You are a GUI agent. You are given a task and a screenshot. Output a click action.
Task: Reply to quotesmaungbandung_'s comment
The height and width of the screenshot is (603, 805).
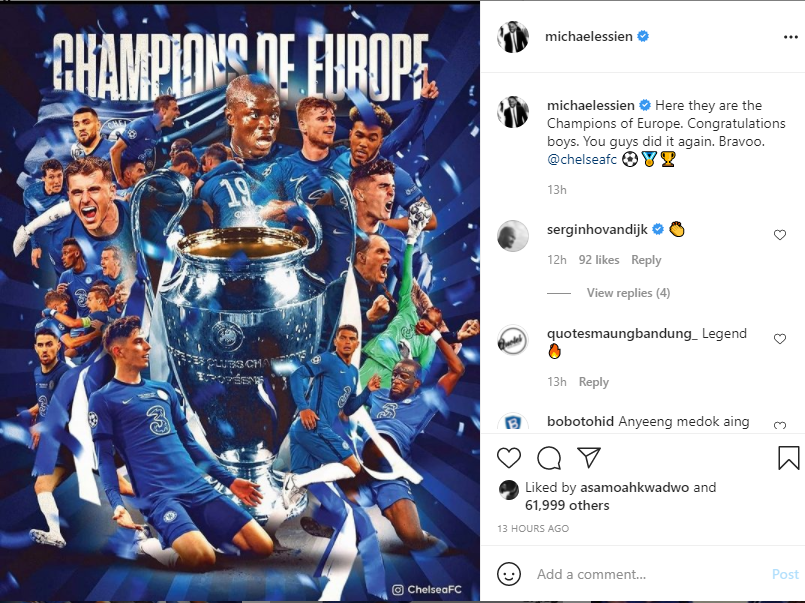click(x=593, y=382)
